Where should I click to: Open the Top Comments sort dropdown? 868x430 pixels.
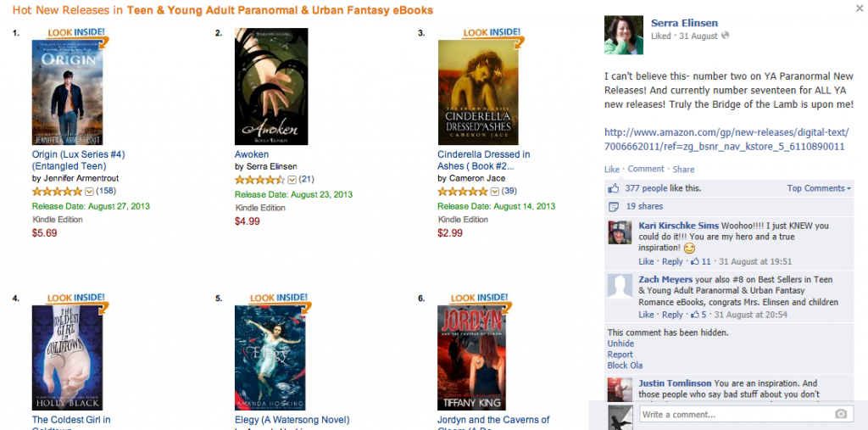coord(819,188)
